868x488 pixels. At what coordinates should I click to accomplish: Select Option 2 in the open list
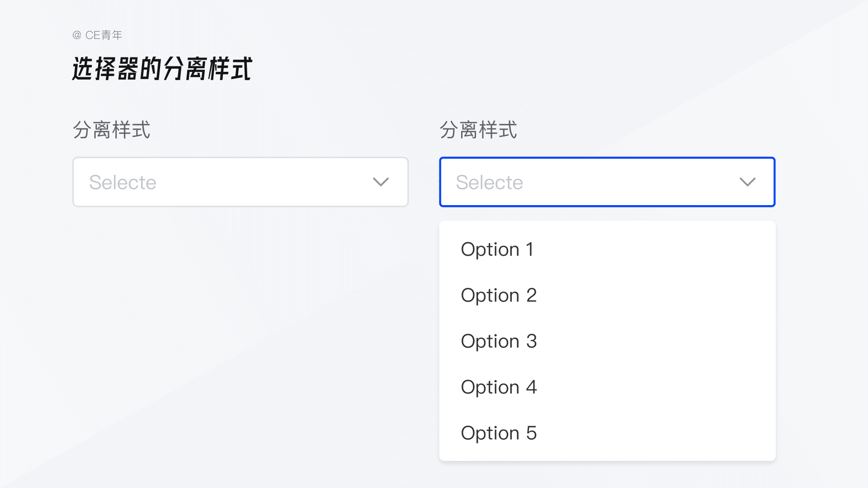[499, 296]
